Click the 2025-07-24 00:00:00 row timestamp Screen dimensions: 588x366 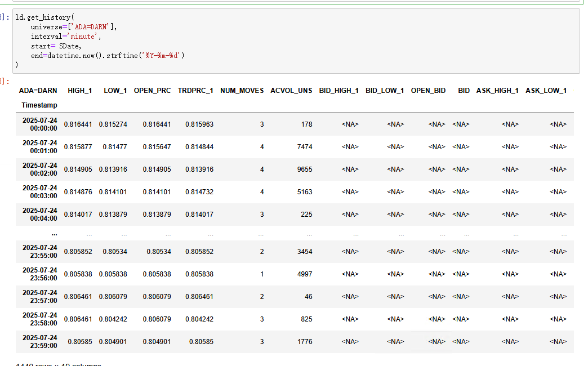40,124
